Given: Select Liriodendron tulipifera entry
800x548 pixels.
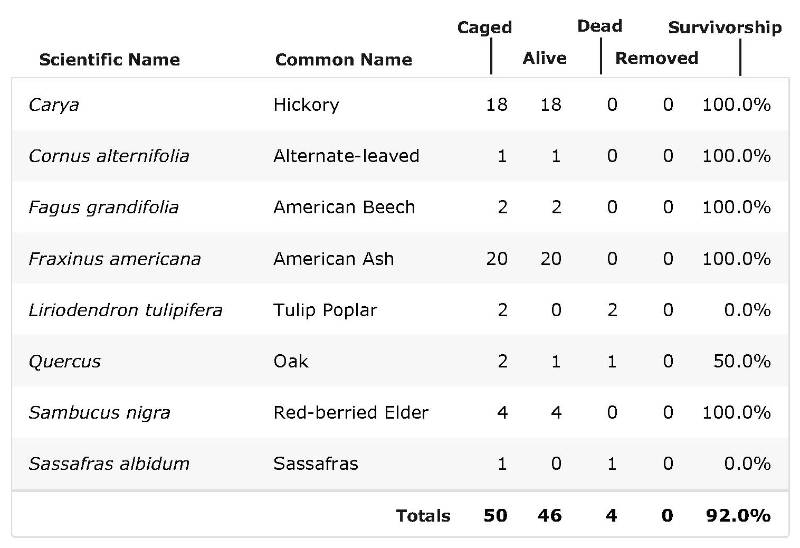Looking at the screenshot, I should pos(126,310).
